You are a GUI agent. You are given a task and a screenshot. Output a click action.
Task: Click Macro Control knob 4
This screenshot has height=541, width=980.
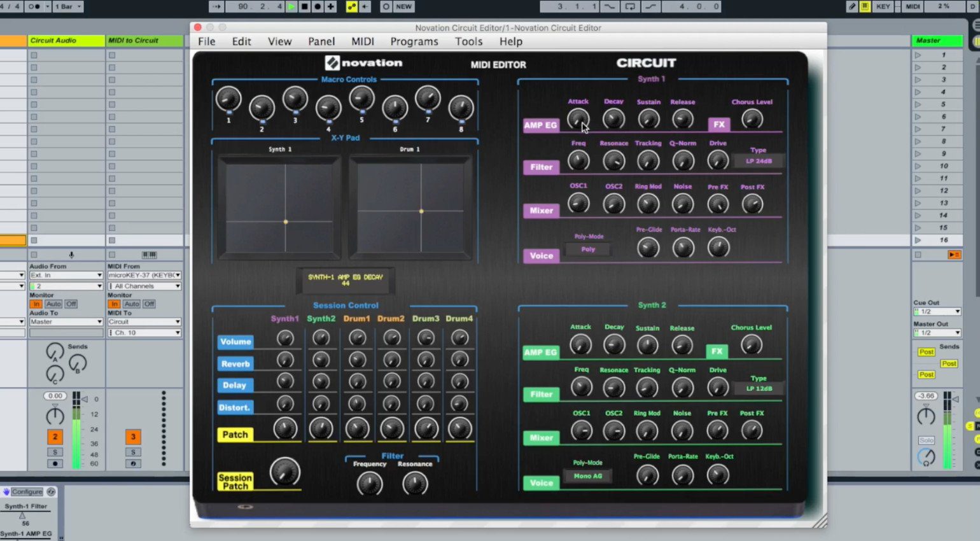[x=328, y=109]
